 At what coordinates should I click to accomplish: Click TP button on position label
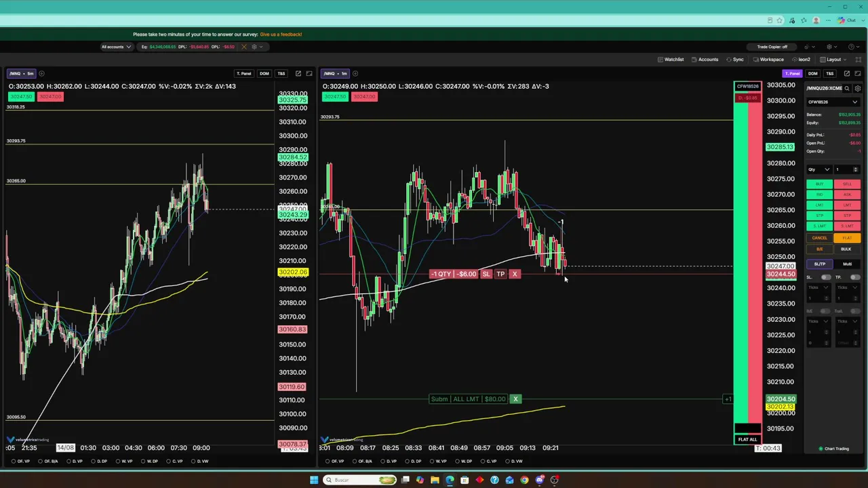[500, 274]
